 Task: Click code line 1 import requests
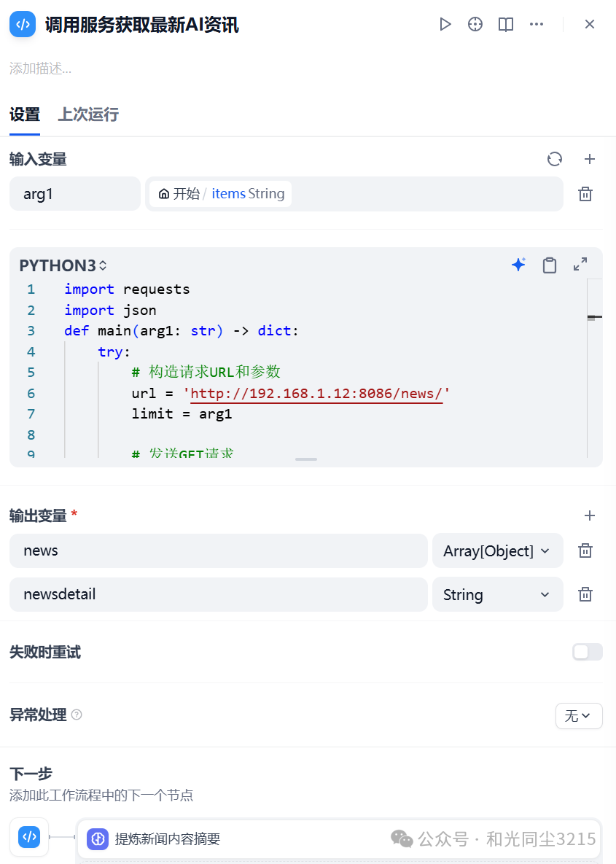(127, 289)
